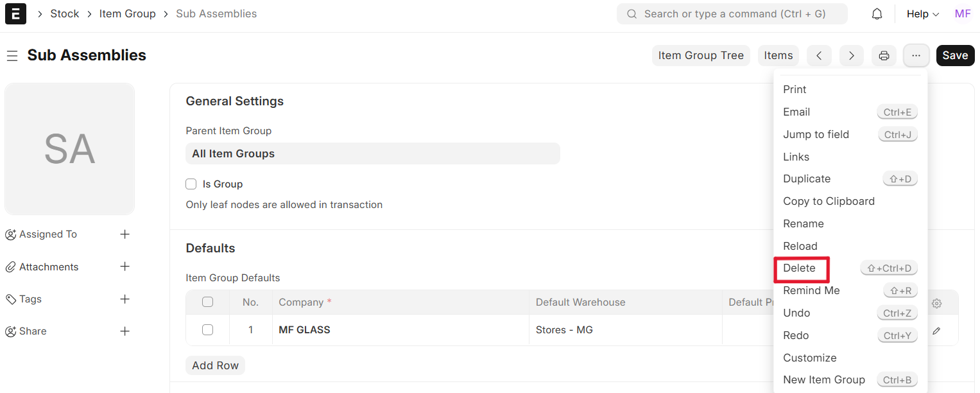980x393 pixels.
Task: Go to next document arrow
Action: tap(851, 56)
